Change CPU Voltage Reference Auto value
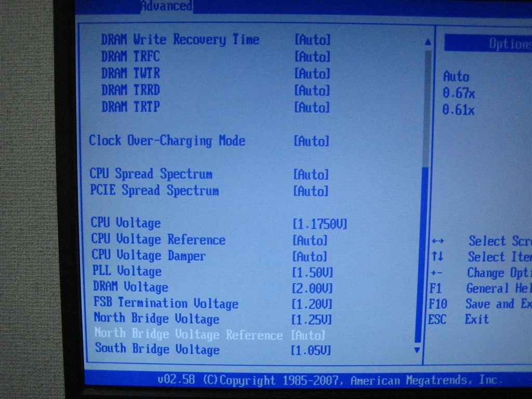The image size is (532, 399). click(310, 241)
